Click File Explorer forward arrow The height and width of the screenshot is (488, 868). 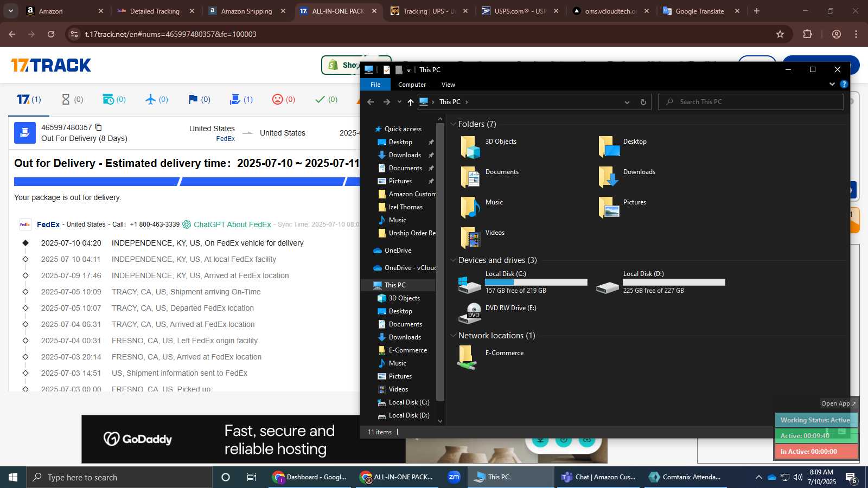point(386,102)
